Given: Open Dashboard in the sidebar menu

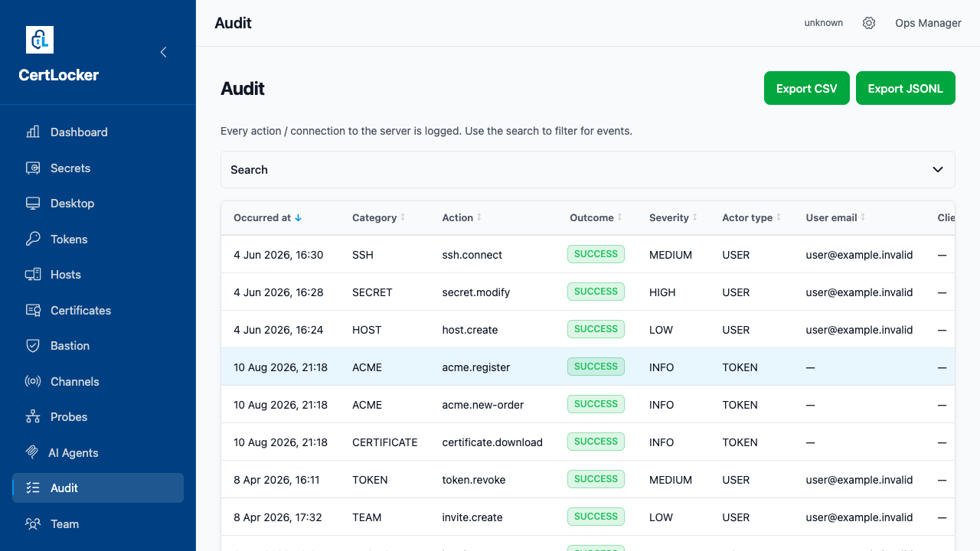Looking at the screenshot, I should [98, 132].
